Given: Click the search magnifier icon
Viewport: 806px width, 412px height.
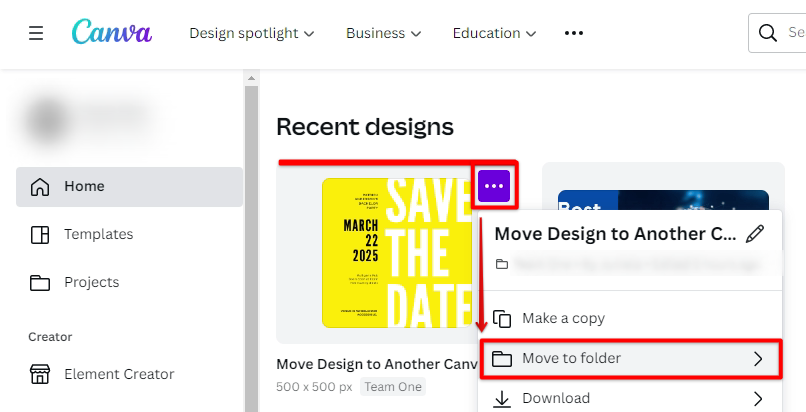Looking at the screenshot, I should coord(768,33).
